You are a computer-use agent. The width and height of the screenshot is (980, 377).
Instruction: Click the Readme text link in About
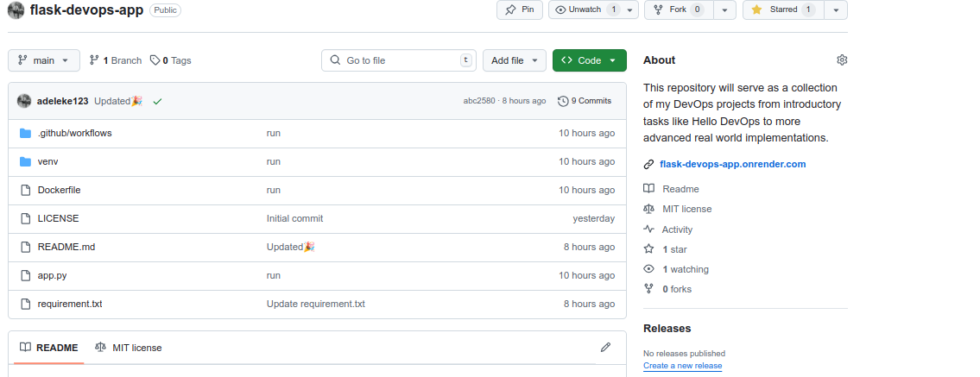680,188
